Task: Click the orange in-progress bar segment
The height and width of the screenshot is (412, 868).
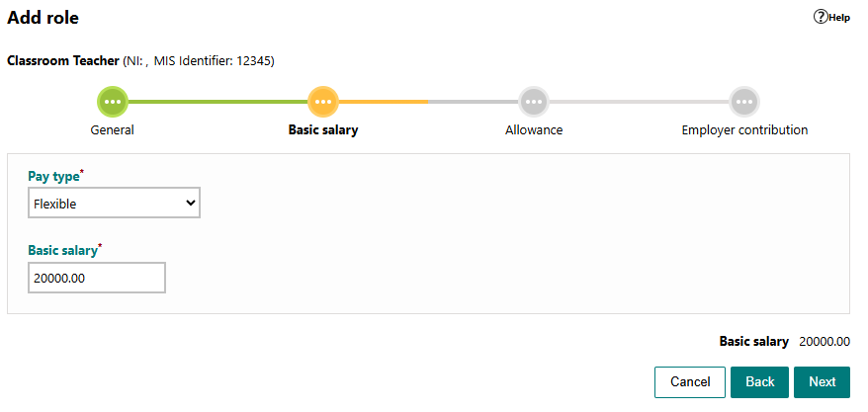Action: [383, 102]
